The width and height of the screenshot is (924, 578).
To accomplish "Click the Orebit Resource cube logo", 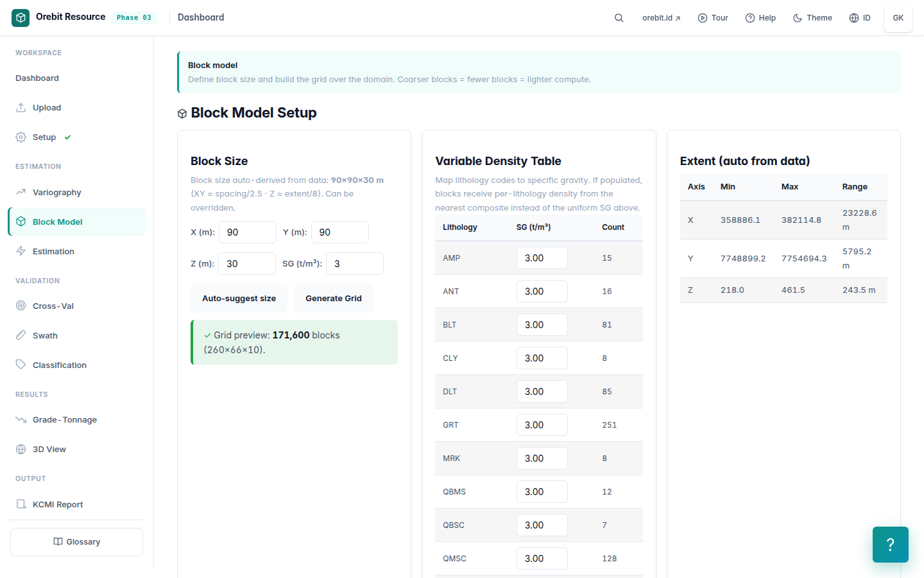I will tap(21, 18).
